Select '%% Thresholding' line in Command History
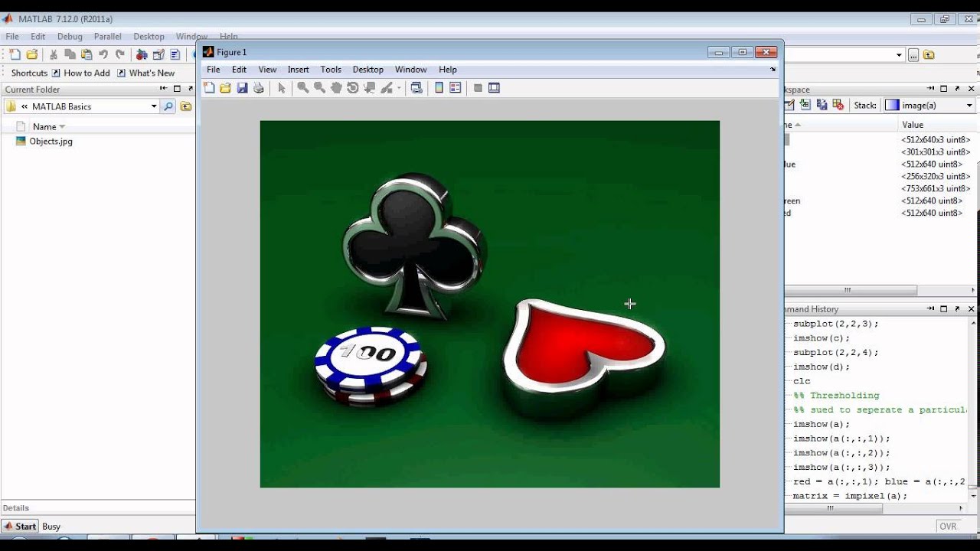Image resolution: width=980 pixels, height=551 pixels. (x=836, y=396)
